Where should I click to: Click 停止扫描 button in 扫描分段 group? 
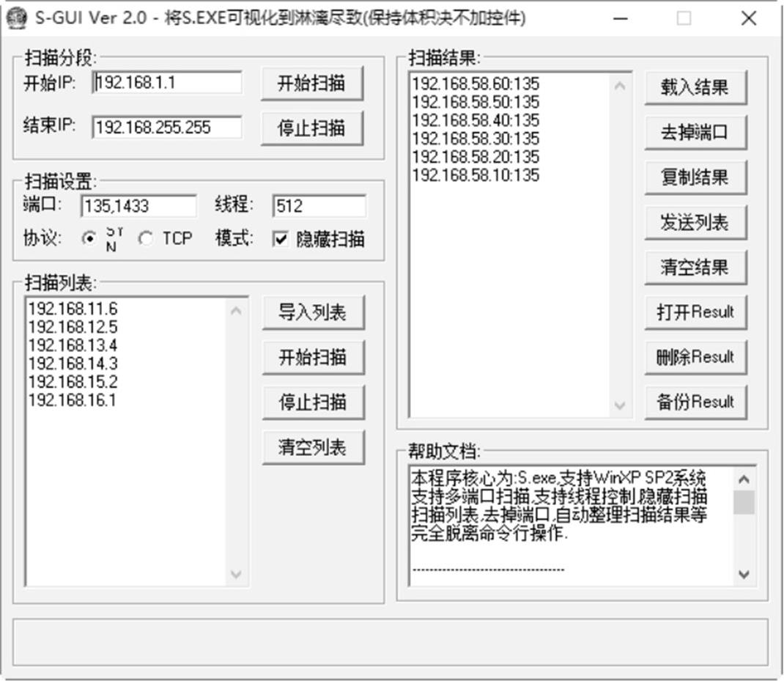312,128
